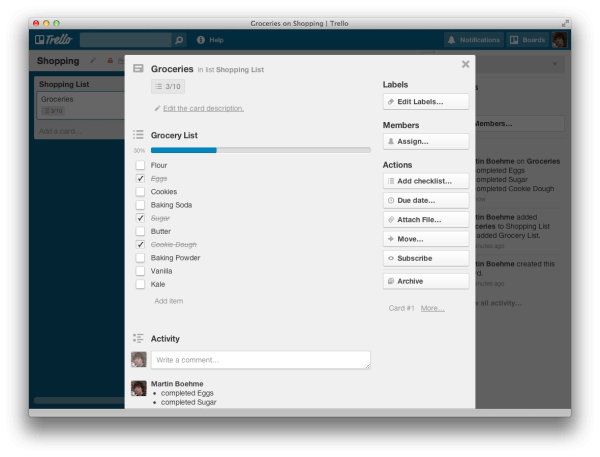The image size is (600, 457).
Task: Click Shopping List column header
Action: (x=64, y=84)
